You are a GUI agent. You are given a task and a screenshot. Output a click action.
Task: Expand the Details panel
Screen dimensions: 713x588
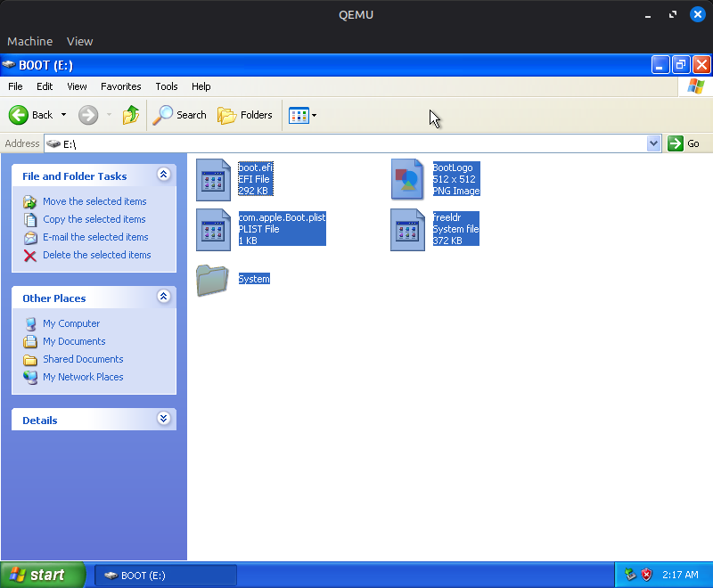pyautogui.click(x=163, y=419)
